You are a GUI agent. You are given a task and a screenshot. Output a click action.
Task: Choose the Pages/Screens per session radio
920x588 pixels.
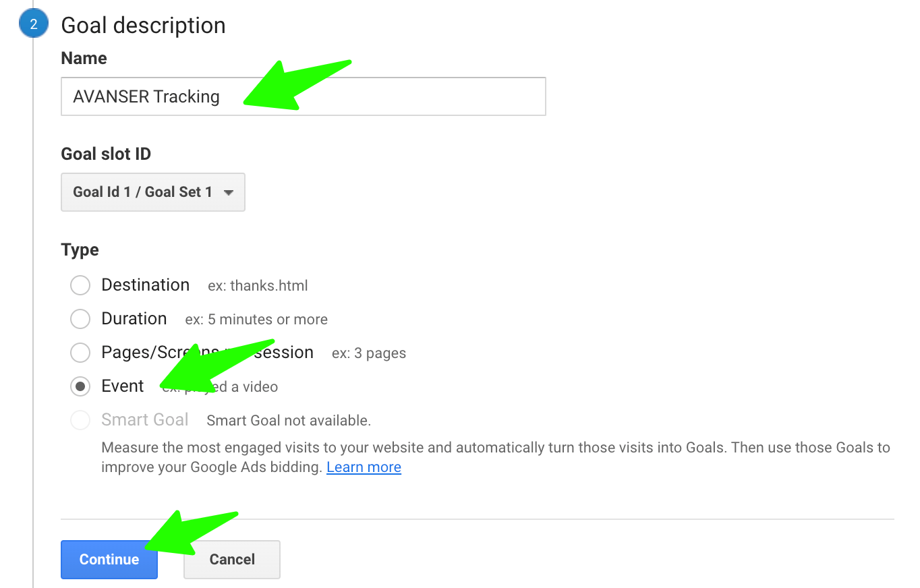coord(80,353)
